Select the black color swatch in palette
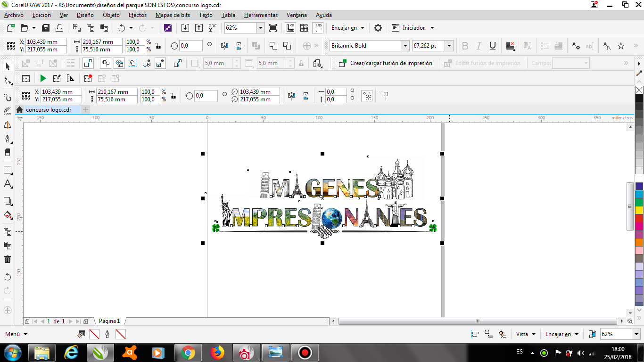The height and width of the screenshot is (362, 644). point(639,98)
